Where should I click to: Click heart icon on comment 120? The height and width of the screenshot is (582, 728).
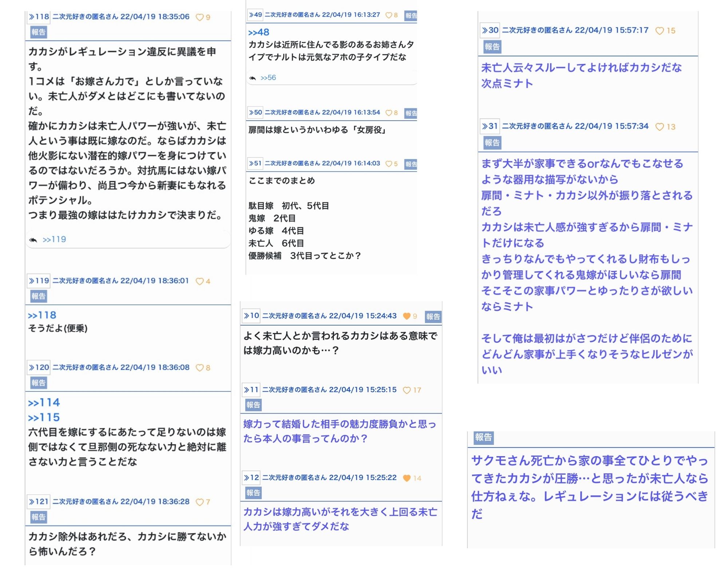(199, 368)
